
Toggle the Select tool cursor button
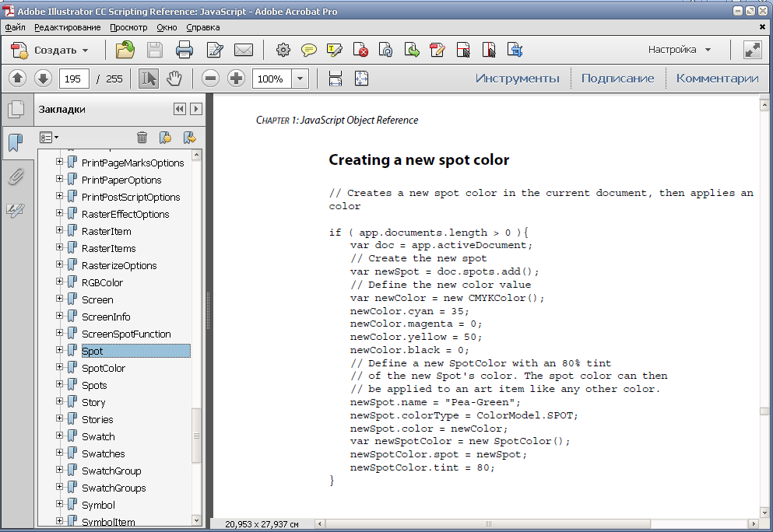[148, 79]
